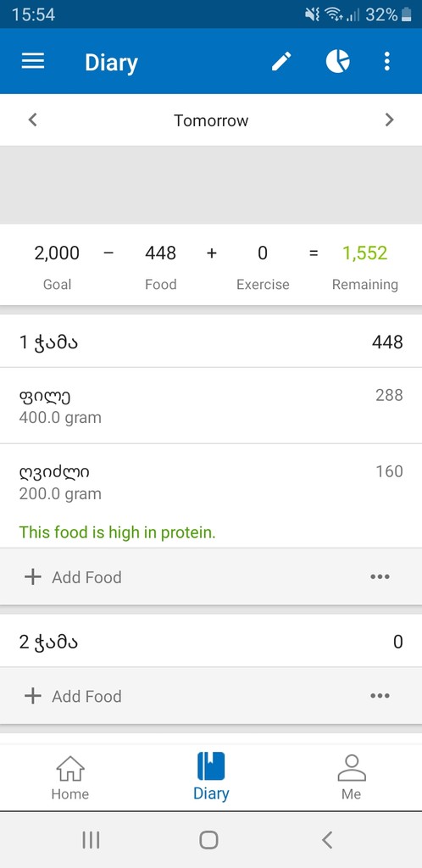Open the Tomorrow date selector

(x=211, y=120)
